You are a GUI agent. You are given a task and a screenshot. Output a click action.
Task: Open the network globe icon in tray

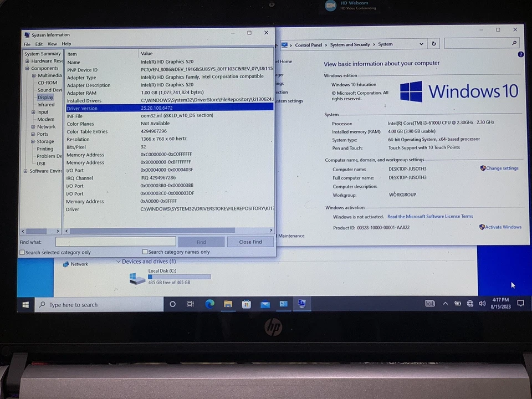coord(470,304)
